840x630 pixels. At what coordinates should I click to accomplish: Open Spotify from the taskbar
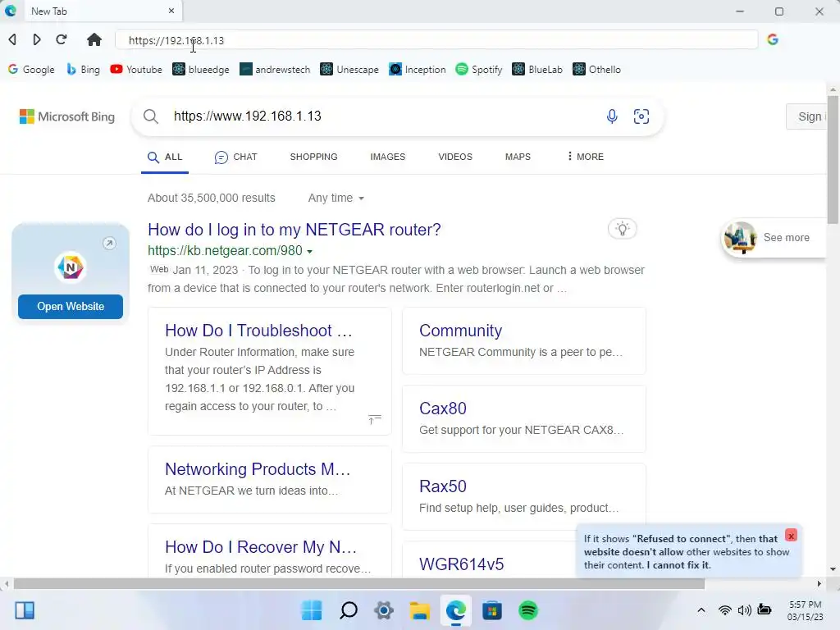click(x=528, y=610)
